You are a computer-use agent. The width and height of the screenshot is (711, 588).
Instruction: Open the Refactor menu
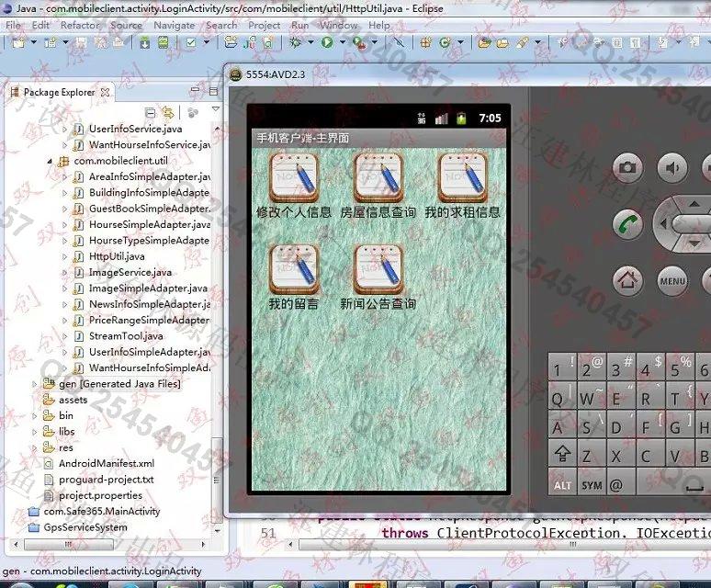[x=80, y=25]
